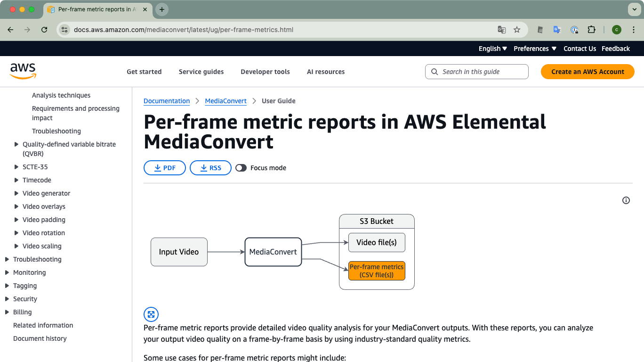Viewport: 644px width, 362px height.
Task: Open the English language dropdown
Action: (x=493, y=49)
